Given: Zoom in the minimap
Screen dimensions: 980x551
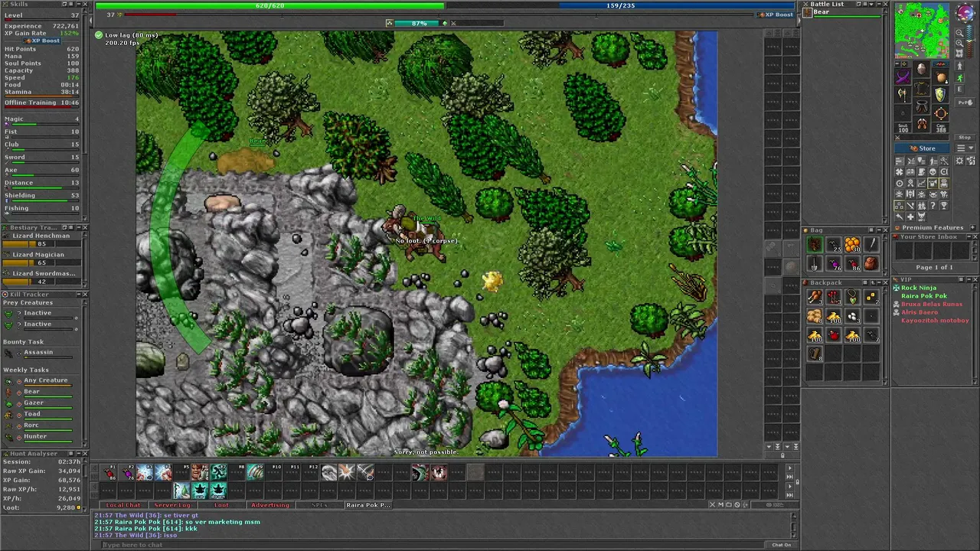Looking at the screenshot, I should coord(960,45).
